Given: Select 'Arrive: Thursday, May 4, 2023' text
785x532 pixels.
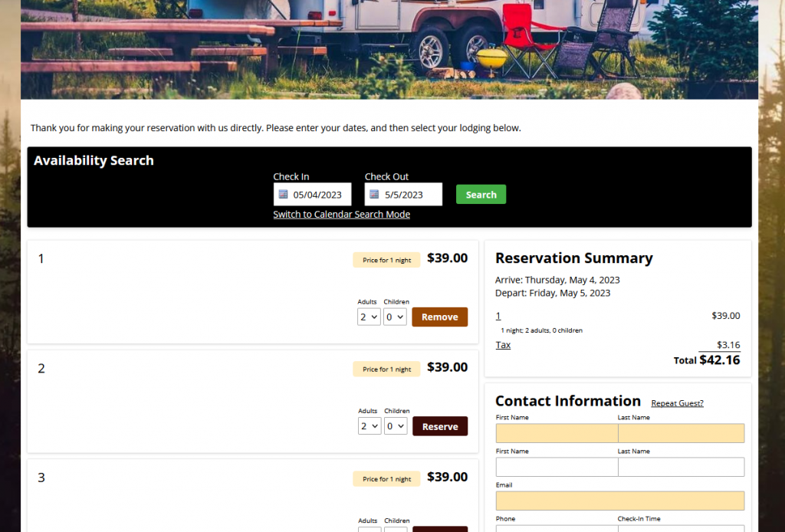Looking at the screenshot, I should (x=557, y=280).
